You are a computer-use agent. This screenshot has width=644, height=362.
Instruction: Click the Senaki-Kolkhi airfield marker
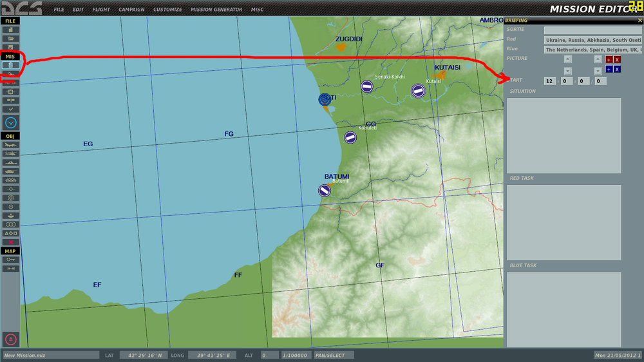pyautogui.click(x=367, y=86)
